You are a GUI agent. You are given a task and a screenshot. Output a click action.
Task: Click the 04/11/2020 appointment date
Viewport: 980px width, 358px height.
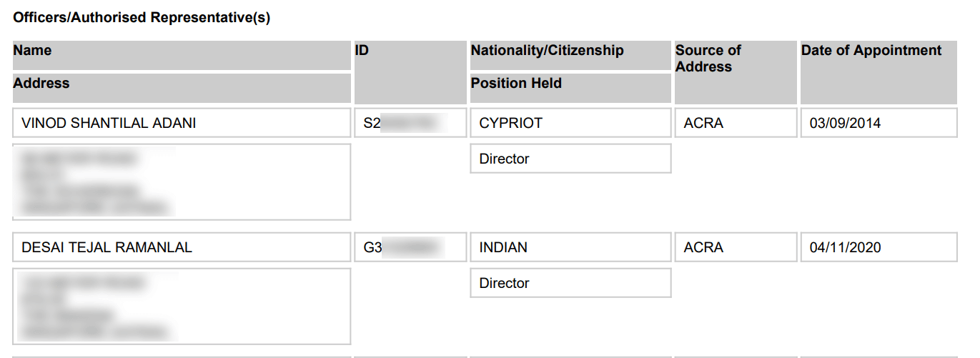click(878, 247)
